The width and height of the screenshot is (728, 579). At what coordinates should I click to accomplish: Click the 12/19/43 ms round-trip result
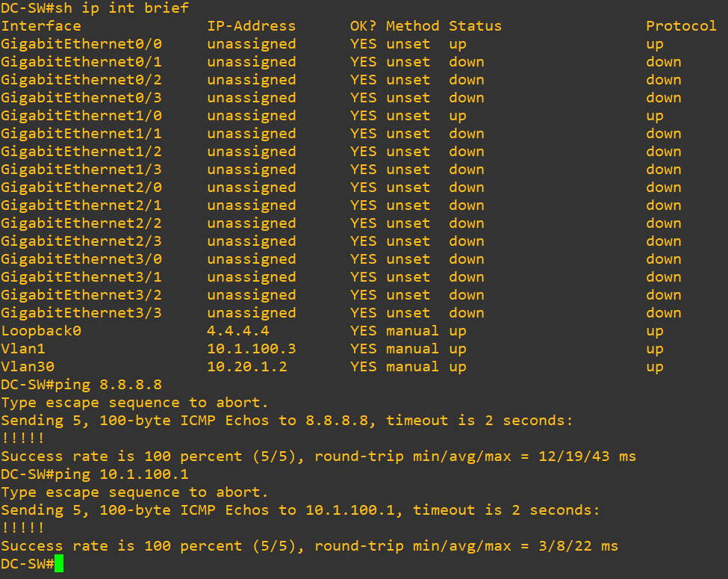[587, 456]
